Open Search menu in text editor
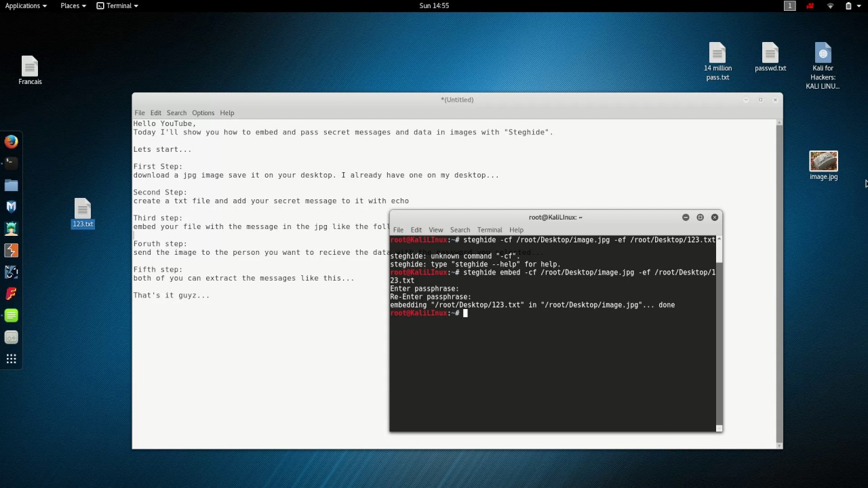The height and width of the screenshot is (488, 868). (176, 113)
